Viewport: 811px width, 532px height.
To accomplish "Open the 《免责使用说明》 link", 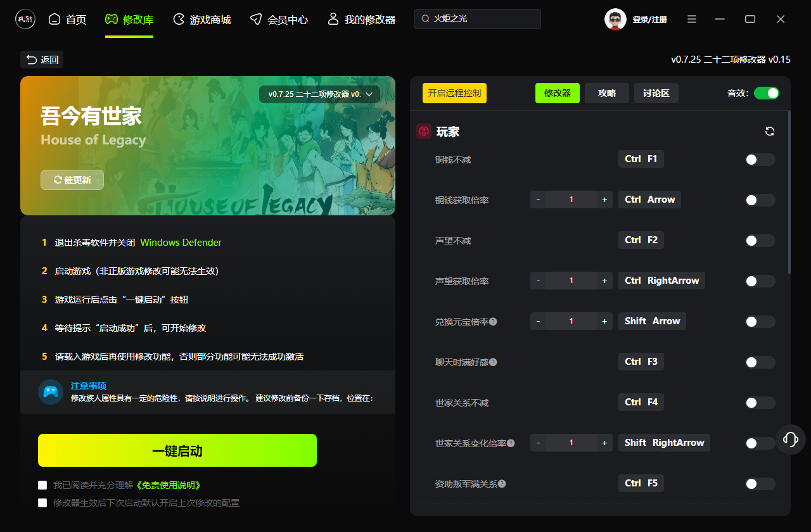I will point(169,485).
